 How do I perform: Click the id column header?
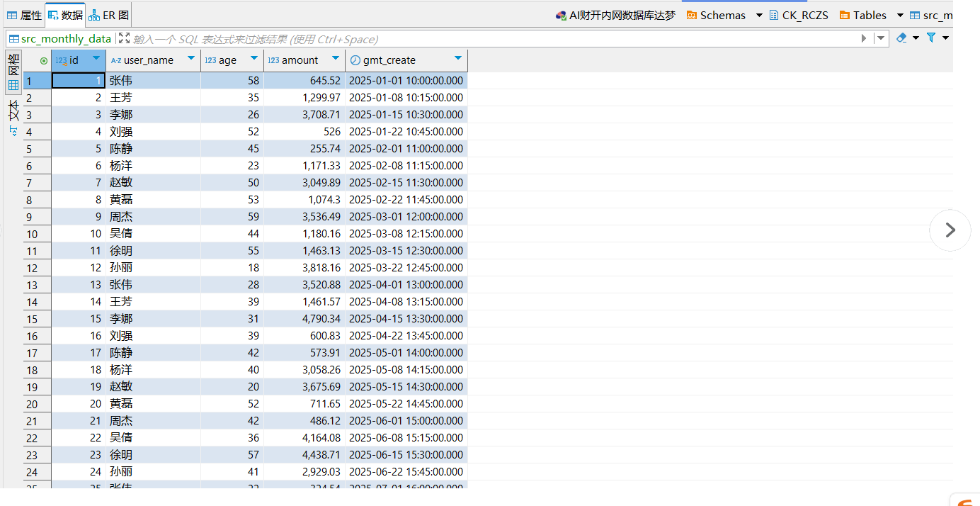point(79,60)
